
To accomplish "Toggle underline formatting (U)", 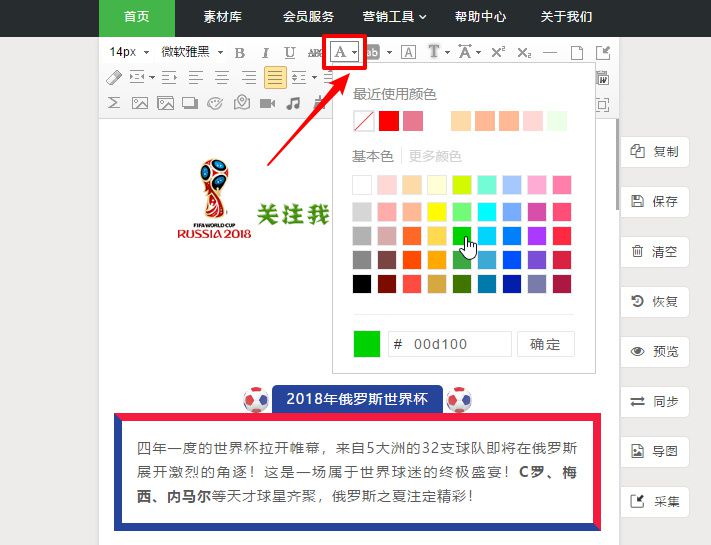I will point(290,53).
